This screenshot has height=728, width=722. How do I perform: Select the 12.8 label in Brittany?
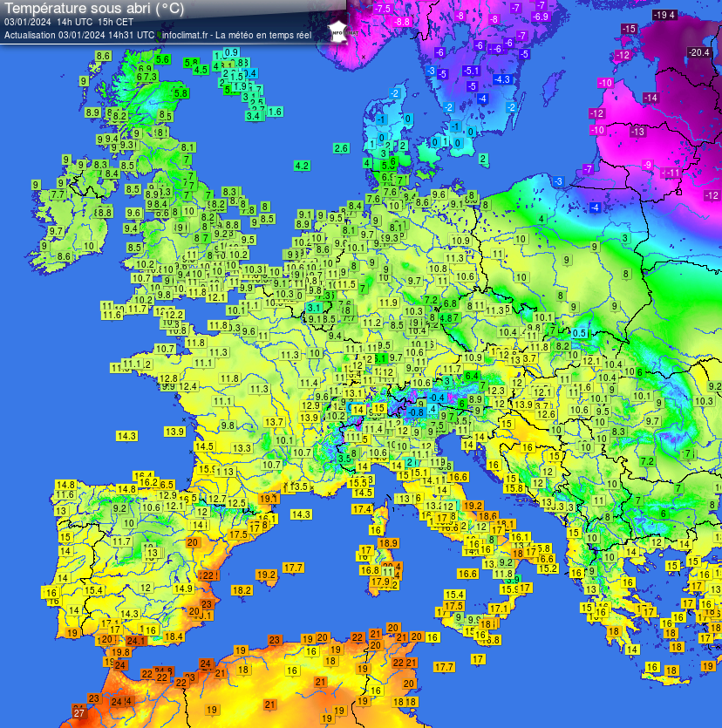click(x=168, y=378)
